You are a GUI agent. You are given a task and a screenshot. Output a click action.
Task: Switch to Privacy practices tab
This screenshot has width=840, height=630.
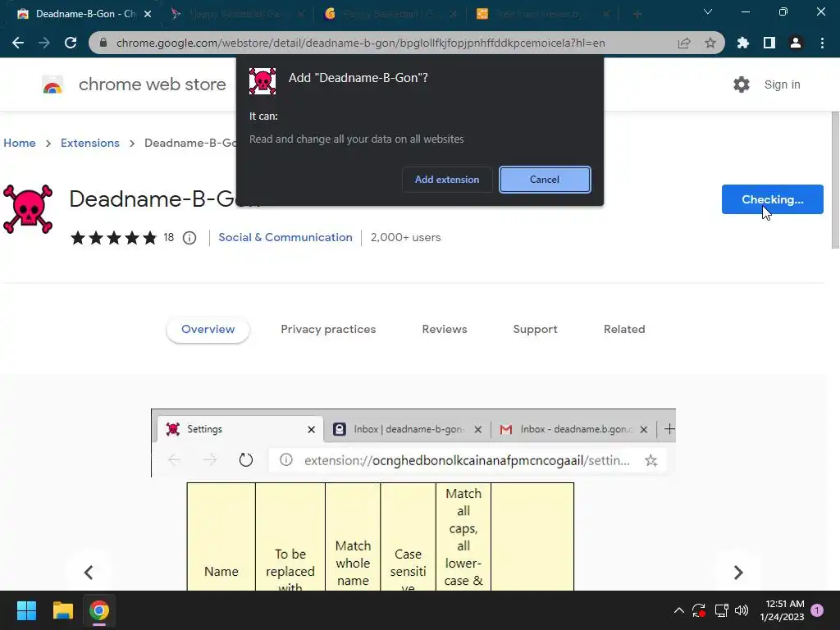click(x=328, y=330)
